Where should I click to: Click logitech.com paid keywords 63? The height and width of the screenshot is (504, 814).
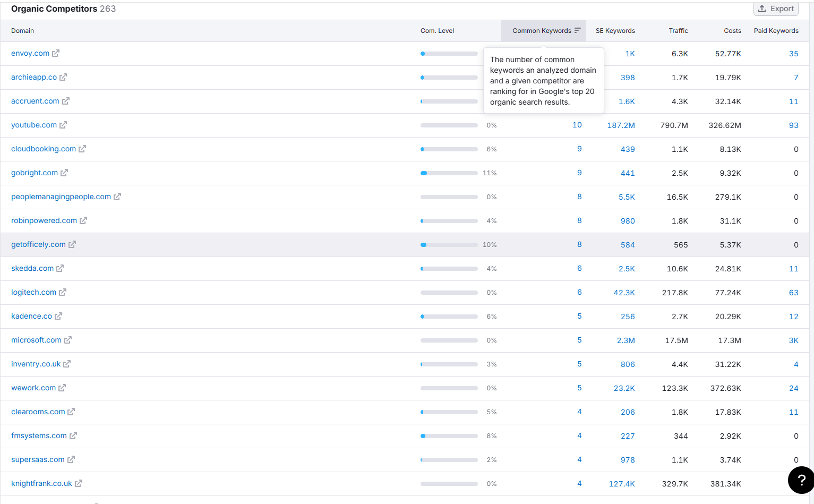[x=793, y=293]
